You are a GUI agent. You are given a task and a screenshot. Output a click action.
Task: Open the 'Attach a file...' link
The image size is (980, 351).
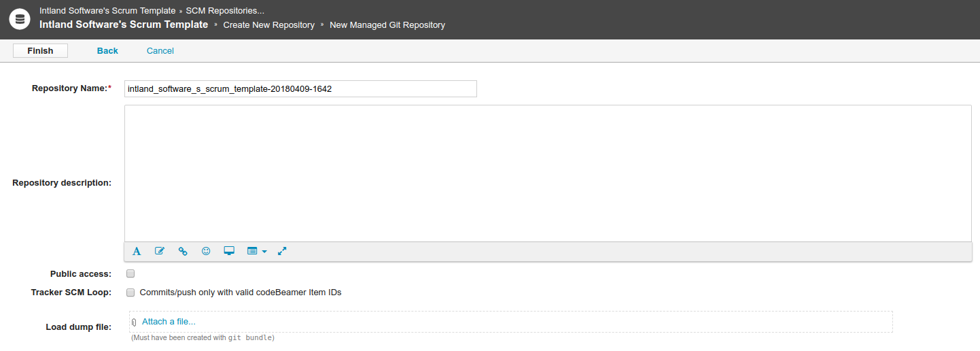[169, 322]
